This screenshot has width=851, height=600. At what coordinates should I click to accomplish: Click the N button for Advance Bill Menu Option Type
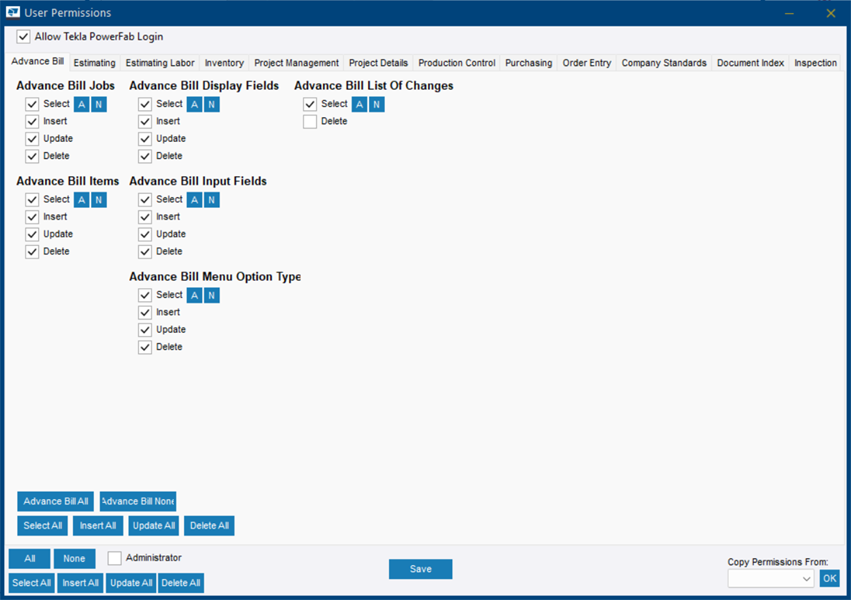[x=212, y=295]
